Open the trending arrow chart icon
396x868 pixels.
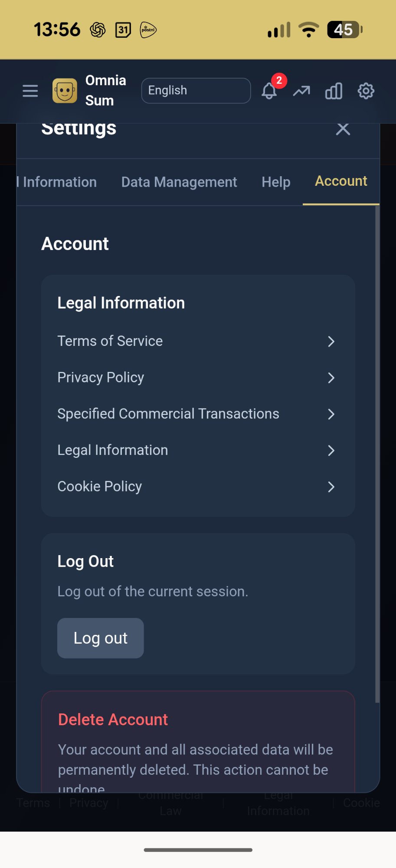tap(301, 91)
